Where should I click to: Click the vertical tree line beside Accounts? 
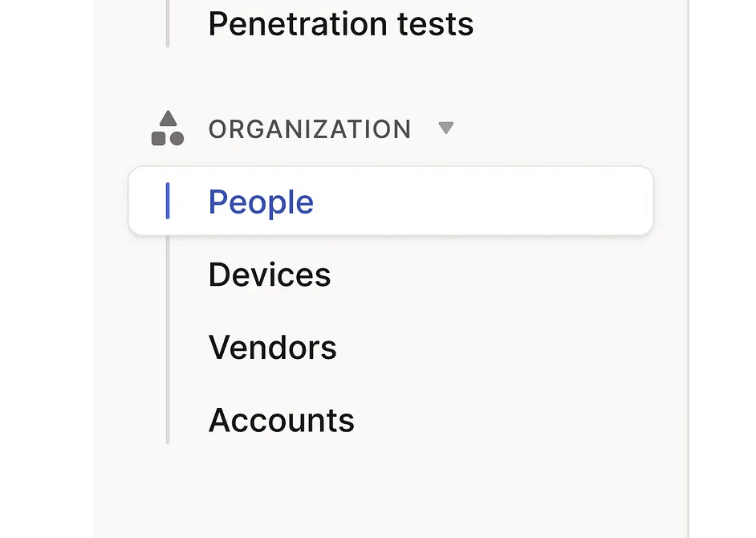click(168, 420)
